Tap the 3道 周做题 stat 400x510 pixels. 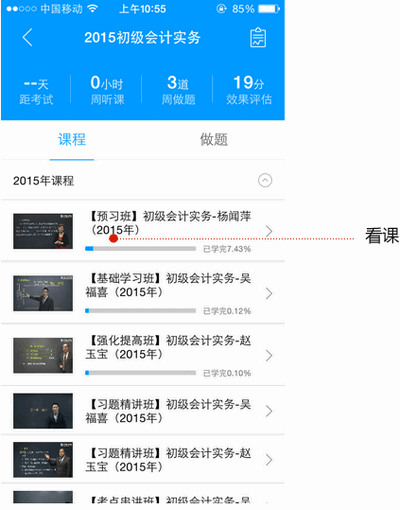(x=178, y=90)
